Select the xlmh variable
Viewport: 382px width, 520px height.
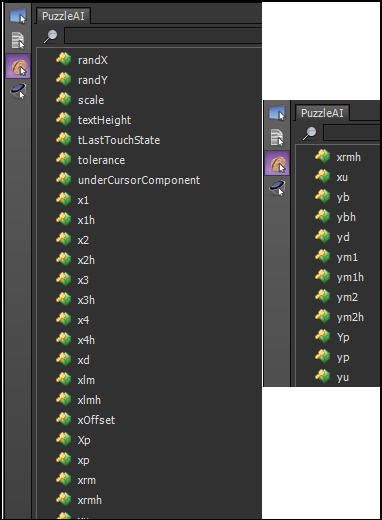[89, 400]
